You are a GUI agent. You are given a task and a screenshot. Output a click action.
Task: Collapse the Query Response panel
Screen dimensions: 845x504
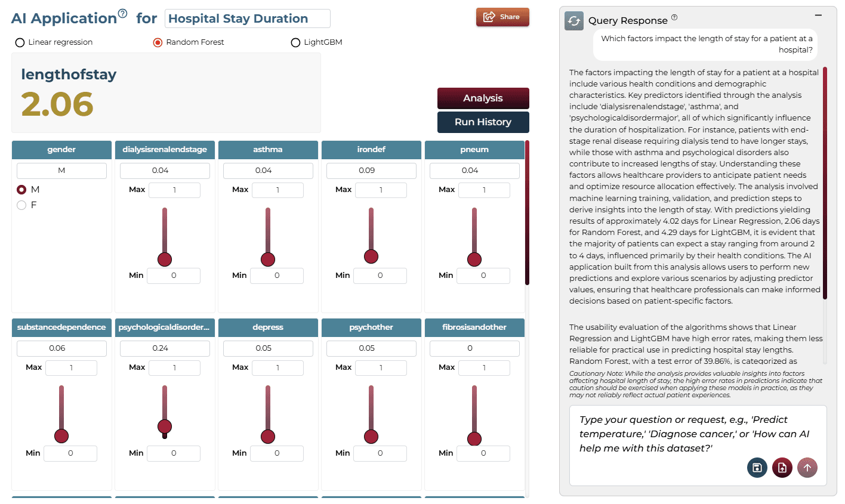point(818,15)
